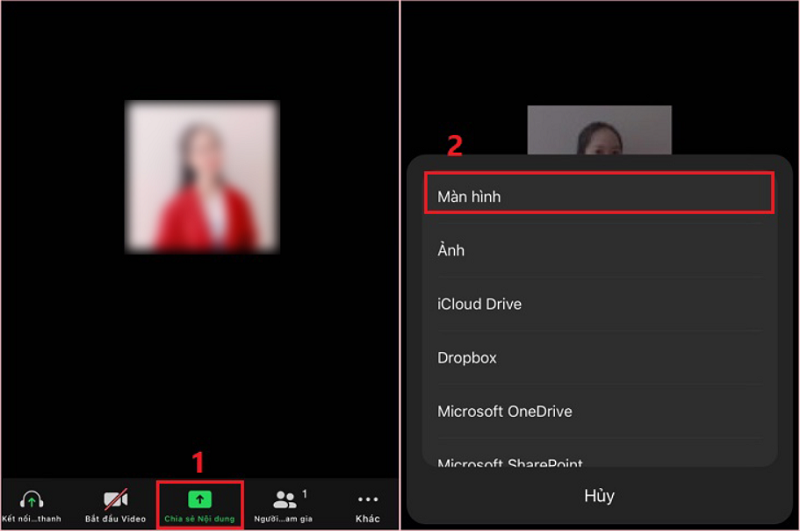Tap the blurred participant video in red

click(x=202, y=176)
